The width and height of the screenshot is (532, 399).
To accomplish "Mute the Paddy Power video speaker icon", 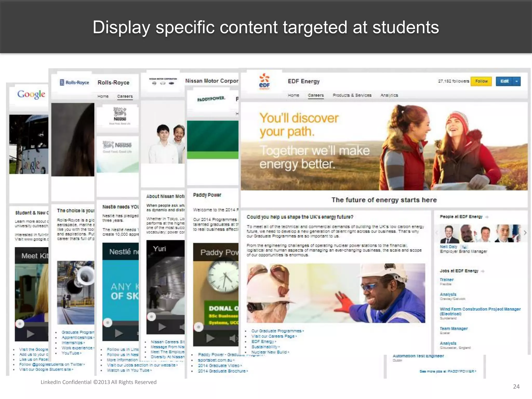I will (234, 338).
